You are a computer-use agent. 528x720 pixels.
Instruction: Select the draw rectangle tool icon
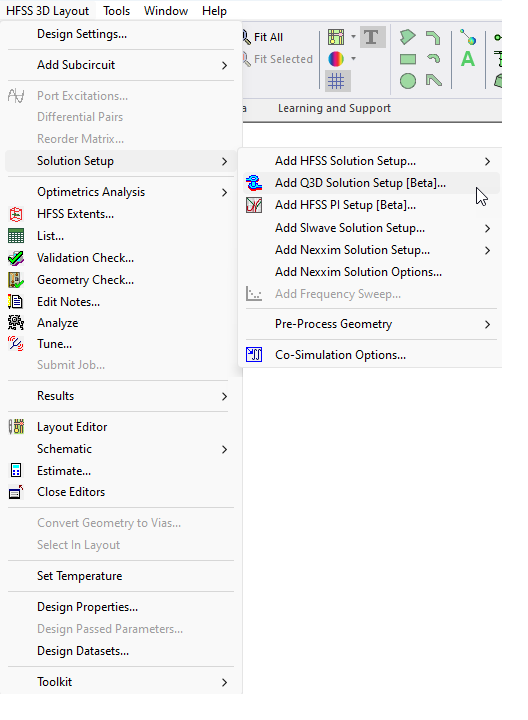coord(408,59)
